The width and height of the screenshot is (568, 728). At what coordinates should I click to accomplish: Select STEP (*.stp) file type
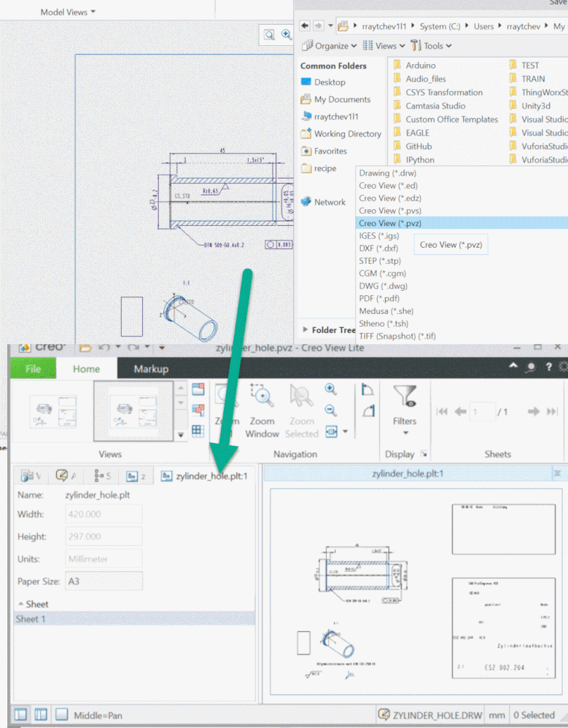click(379, 260)
